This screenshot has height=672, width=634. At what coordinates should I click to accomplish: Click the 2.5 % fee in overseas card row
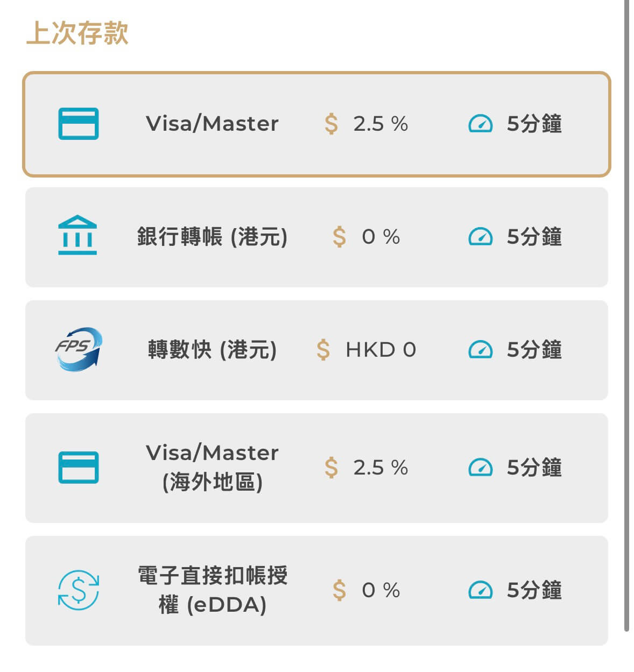(x=381, y=467)
